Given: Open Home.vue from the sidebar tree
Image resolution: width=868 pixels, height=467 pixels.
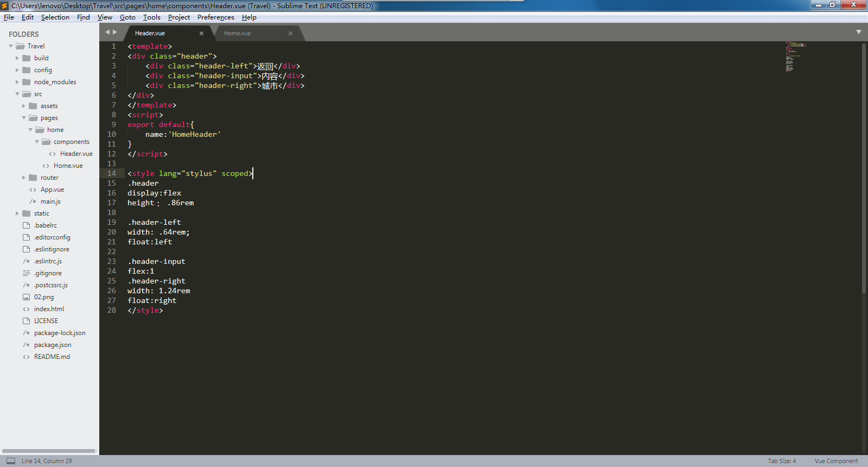Looking at the screenshot, I should point(68,166).
